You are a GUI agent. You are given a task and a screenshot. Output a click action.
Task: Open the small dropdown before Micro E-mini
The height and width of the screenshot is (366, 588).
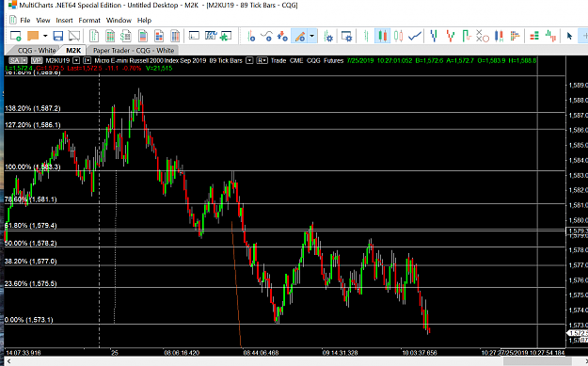(x=87, y=60)
